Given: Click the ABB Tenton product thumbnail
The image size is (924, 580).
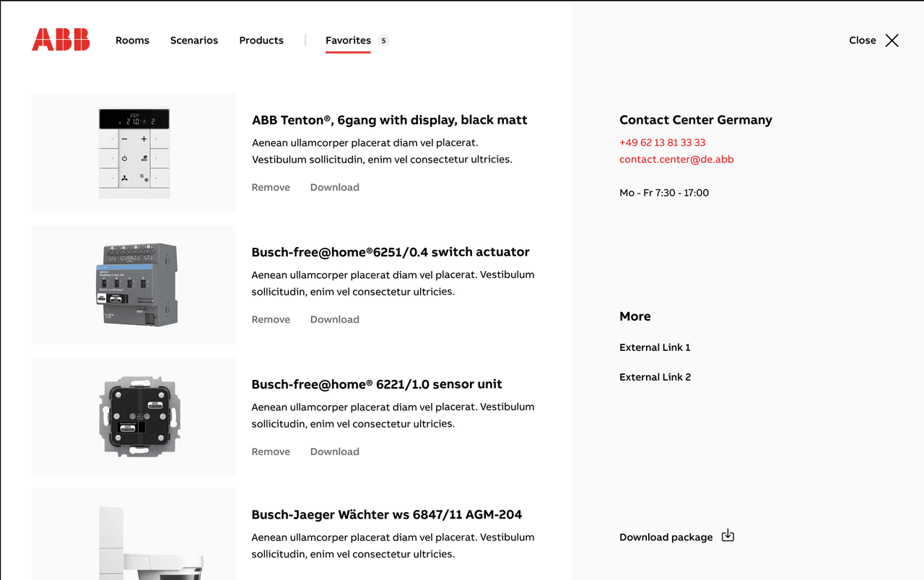Looking at the screenshot, I should 134,152.
